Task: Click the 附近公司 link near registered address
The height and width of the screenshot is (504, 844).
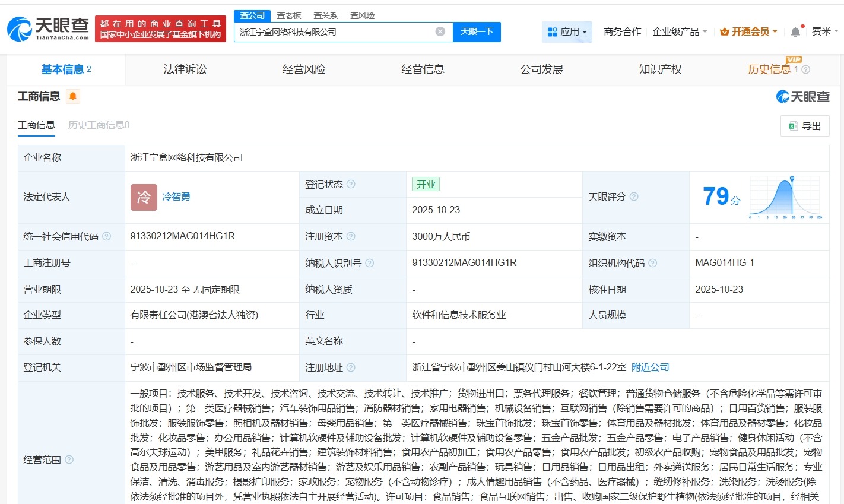Action: [649, 367]
